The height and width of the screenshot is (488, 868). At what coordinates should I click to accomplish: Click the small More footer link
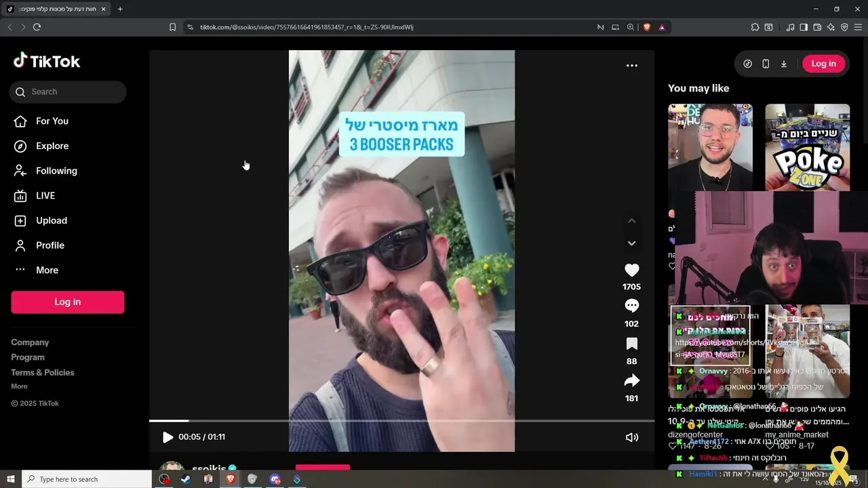coord(19,386)
